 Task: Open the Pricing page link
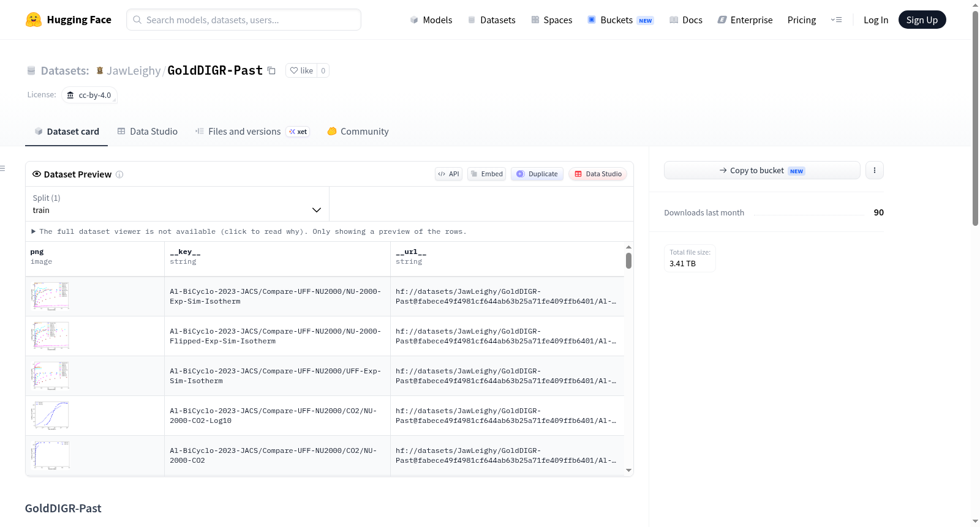802,20
